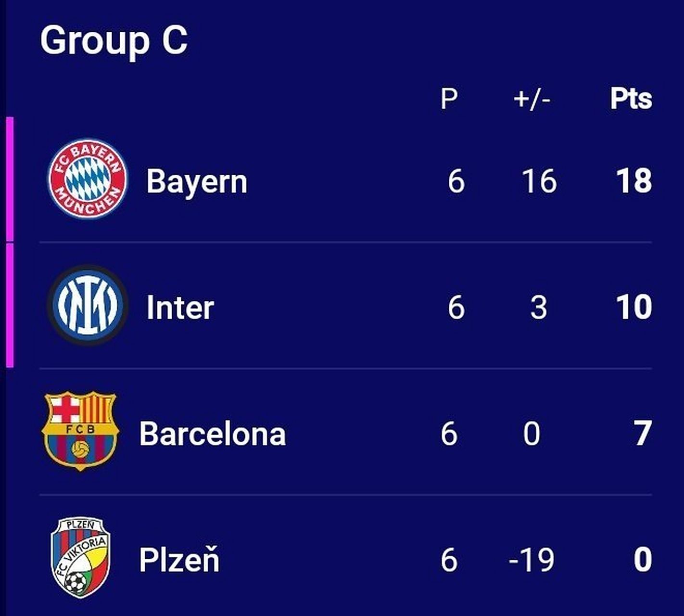Open the Bayern team name link

197,181
